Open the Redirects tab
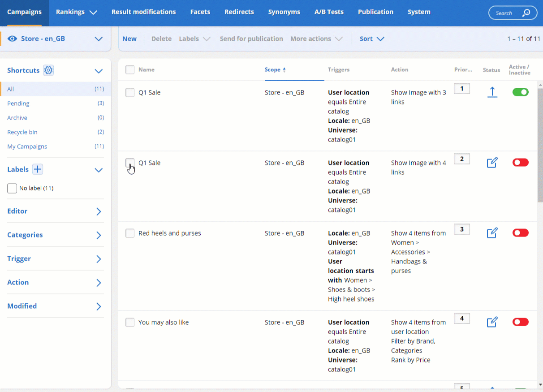543x392 pixels. click(x=239, y=12)
